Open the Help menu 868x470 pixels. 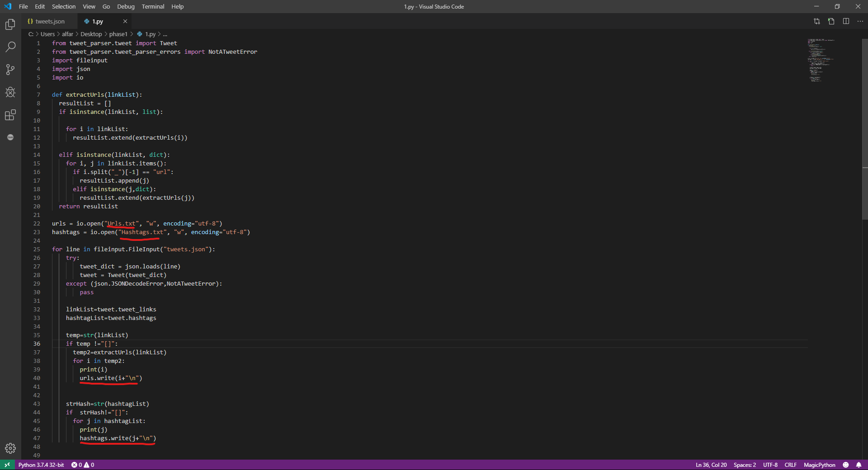pos(178,6)
